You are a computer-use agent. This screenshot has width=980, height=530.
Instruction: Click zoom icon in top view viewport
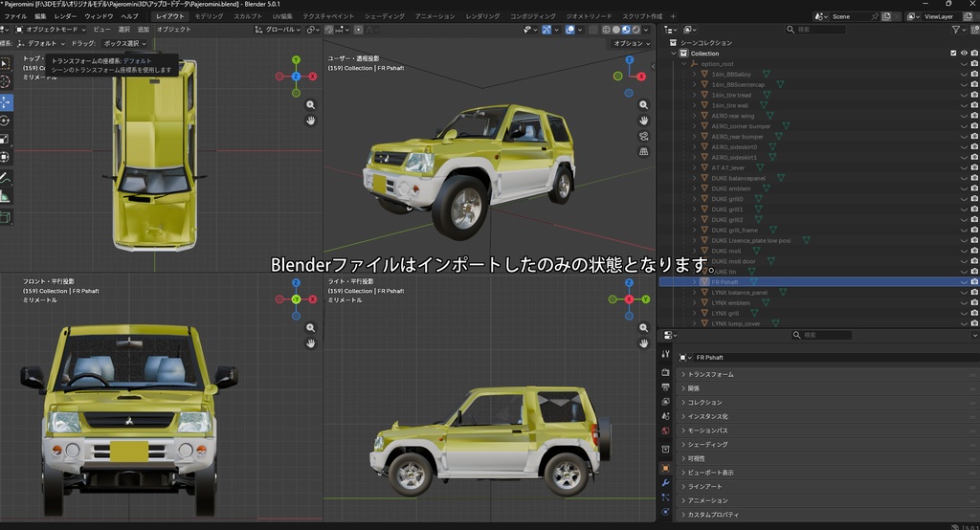pyautogui.click(x=311, y=105)
